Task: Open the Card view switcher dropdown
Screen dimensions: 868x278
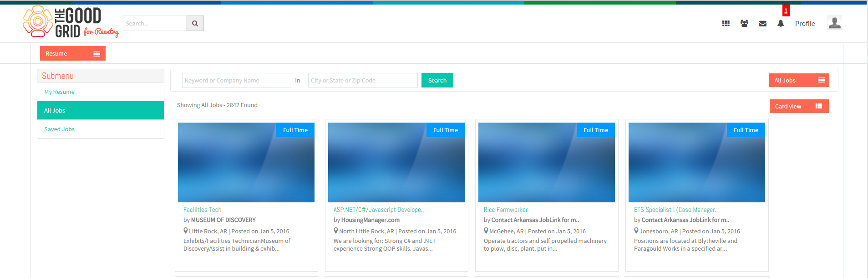Action: [x=799, y=106]
